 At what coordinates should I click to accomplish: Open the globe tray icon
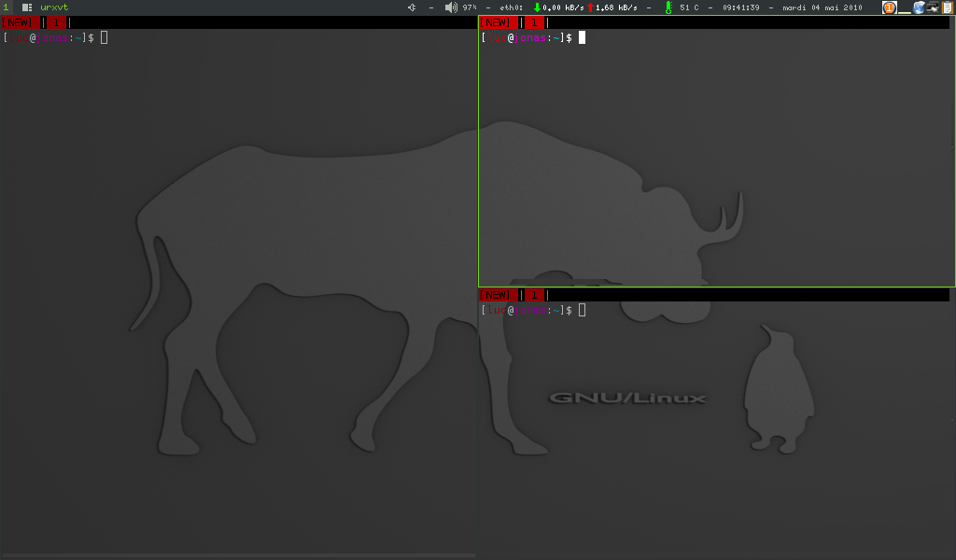click(x=919, y=7)
